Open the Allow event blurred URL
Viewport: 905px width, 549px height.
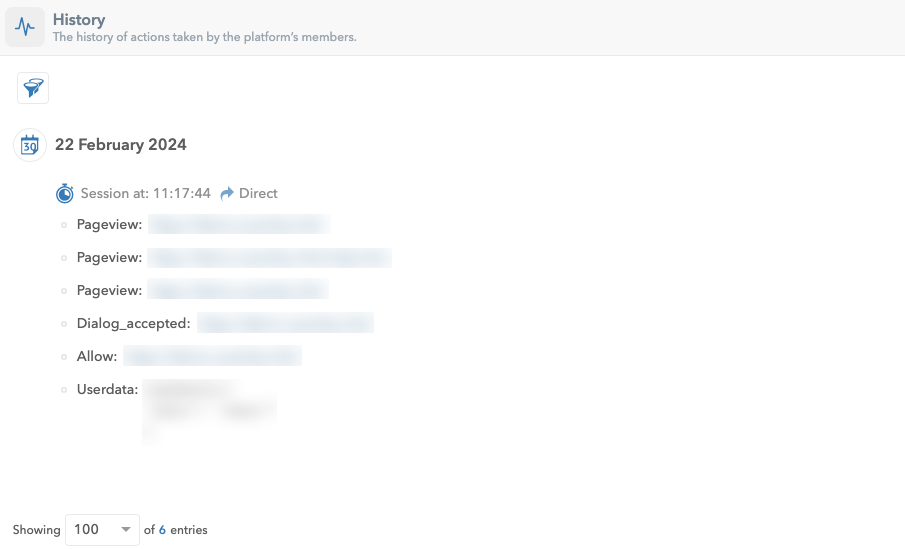(x=212, y=356)
